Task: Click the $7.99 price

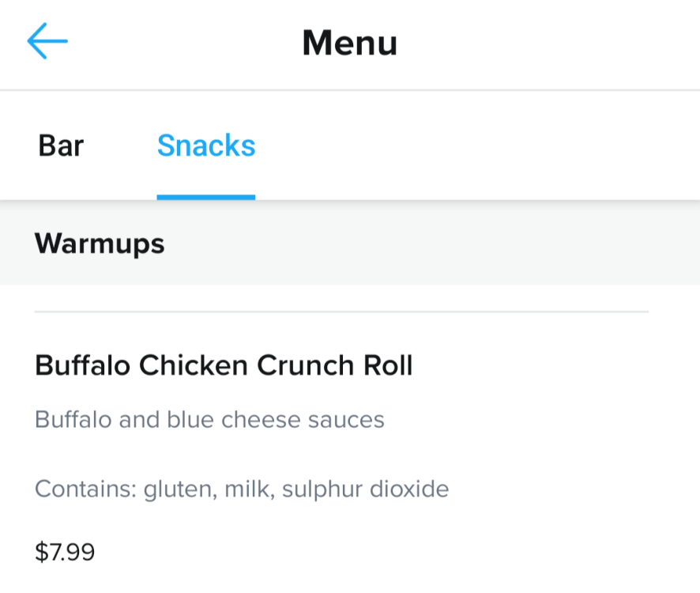Action: [x=65, y=551]
